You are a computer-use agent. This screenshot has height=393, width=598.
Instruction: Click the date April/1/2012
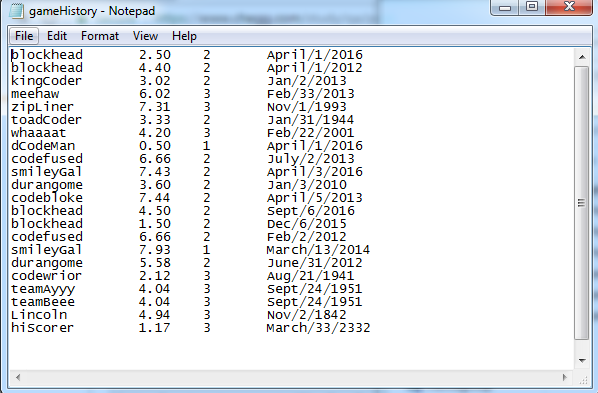[315, 68]
